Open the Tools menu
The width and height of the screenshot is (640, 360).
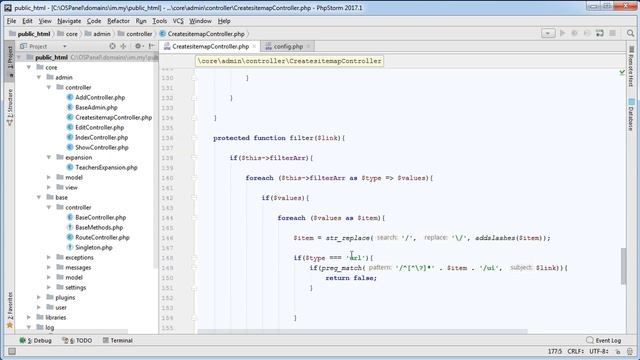point(160,21)
